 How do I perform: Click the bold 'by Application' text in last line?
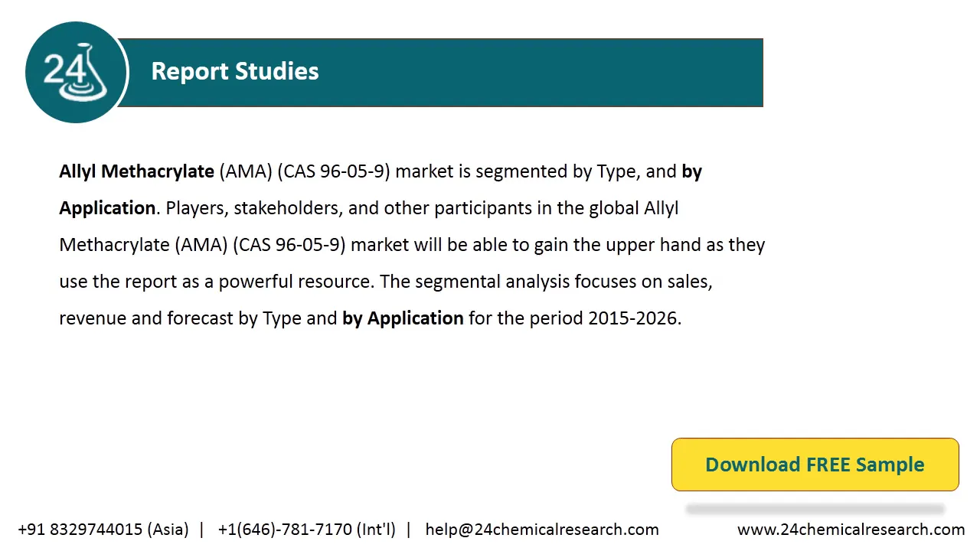click(x=403, y=318)
